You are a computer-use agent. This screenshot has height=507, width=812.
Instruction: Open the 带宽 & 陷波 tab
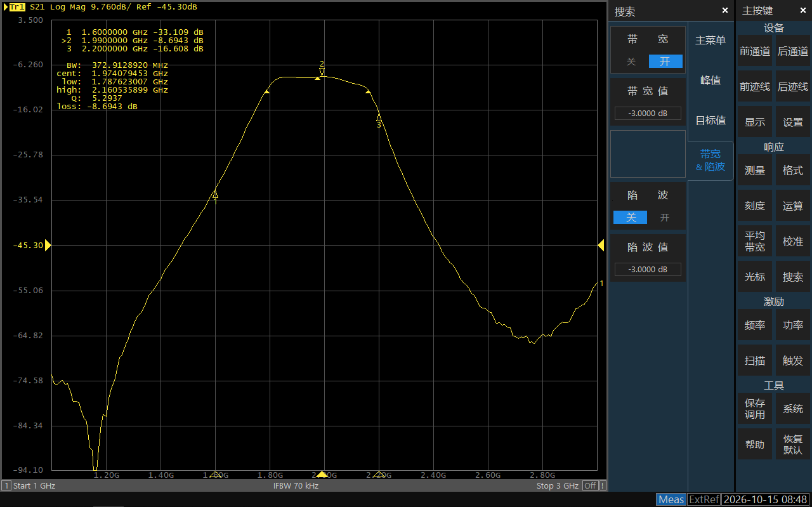point(710,161)
